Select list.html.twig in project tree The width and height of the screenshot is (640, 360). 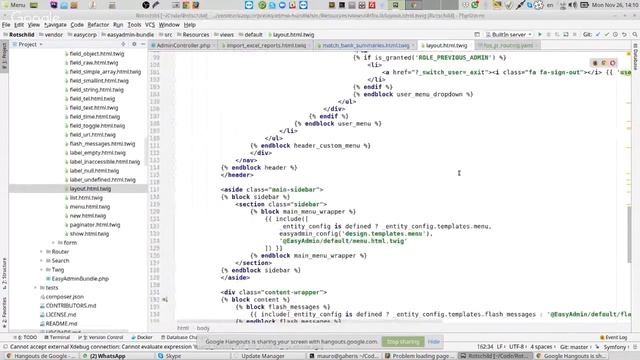86,198
